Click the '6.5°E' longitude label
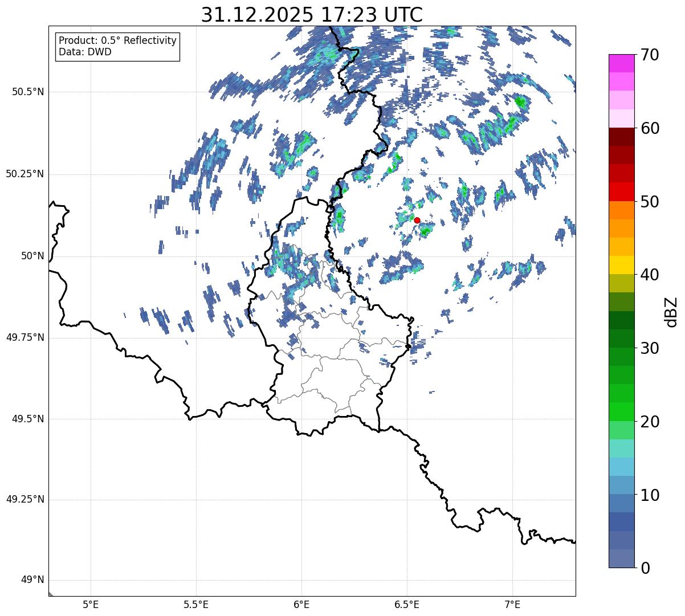This screenshot has width=685, height=616. pos(407,605)
